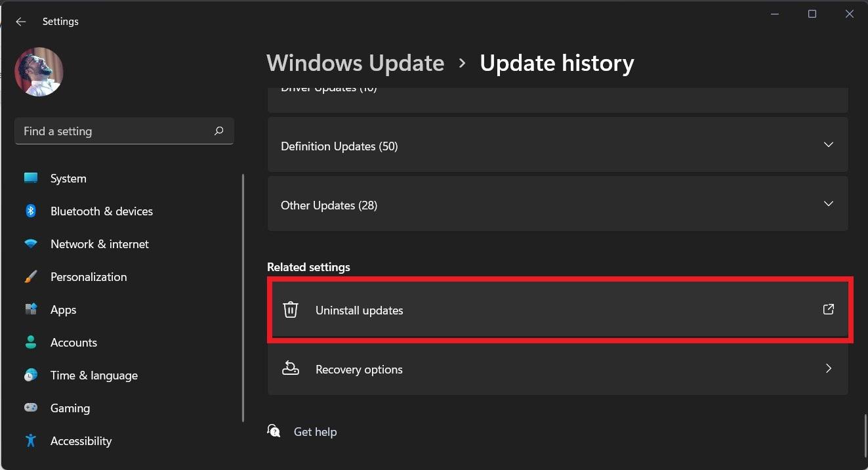This screenshot has width=868, height=470.
Task: Open Gaming settings via the controller icon
Action: point(31,408)
